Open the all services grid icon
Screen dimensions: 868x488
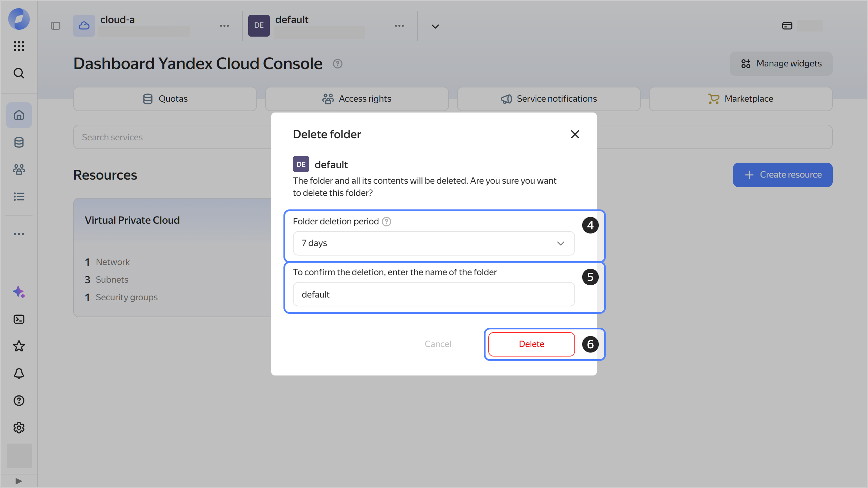coord(19,46)
